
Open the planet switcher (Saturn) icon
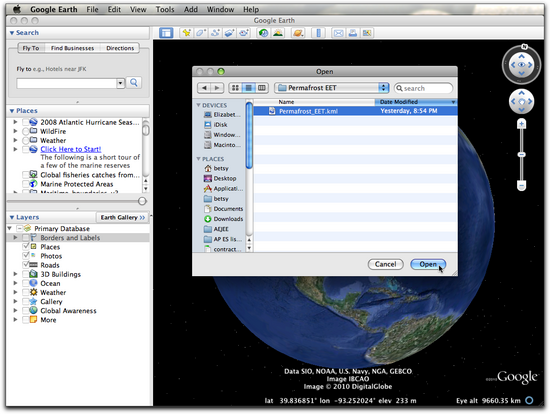(298, 33)
